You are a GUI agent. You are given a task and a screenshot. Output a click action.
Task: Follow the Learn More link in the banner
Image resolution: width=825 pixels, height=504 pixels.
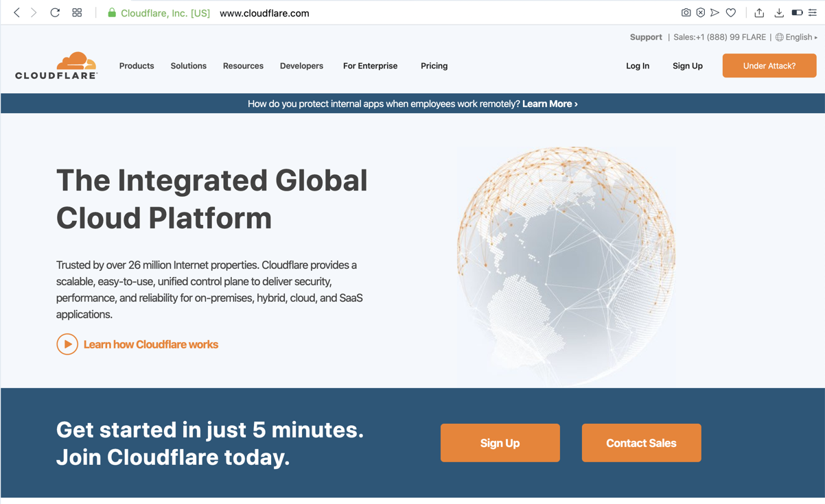click(x=550, y=104)
